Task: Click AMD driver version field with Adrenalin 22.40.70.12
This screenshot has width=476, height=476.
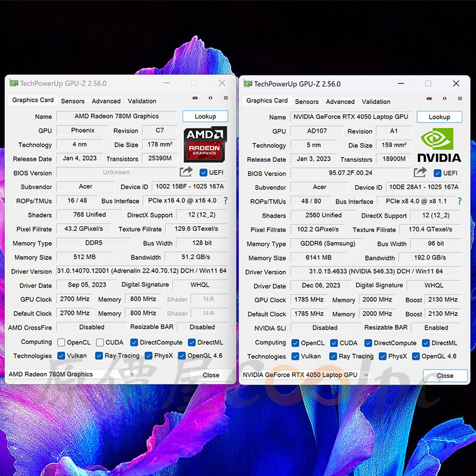Action: coord(142,271)
